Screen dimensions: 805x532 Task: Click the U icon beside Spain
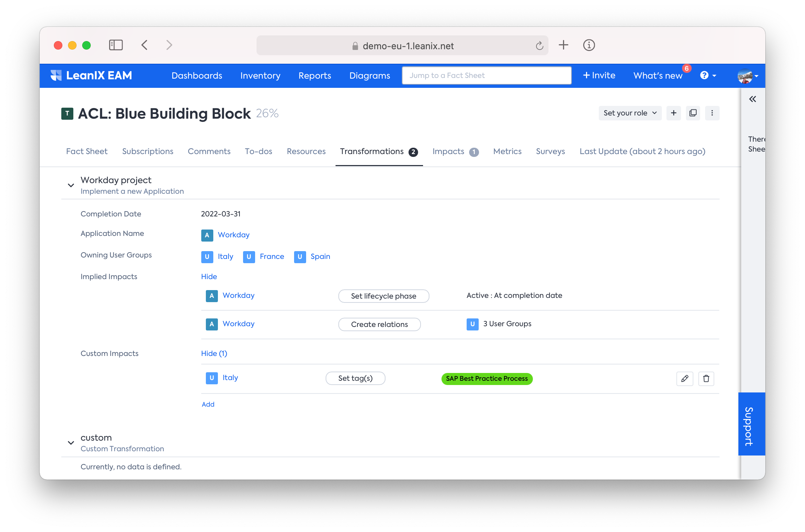coord(300,257)
